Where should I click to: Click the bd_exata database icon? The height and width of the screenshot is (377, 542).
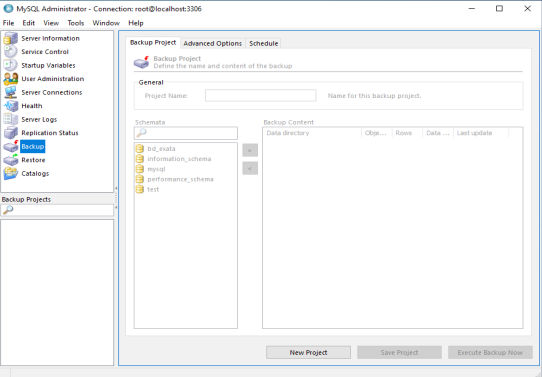140,149
